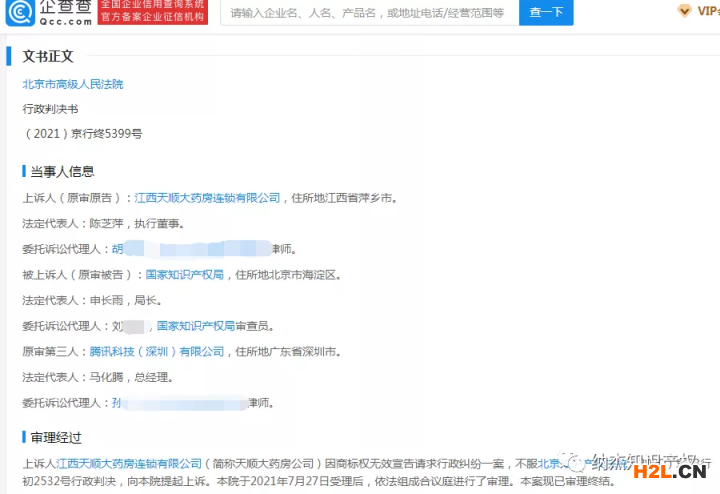
Task: Click the VIP label text at top right
Action: [707, 11]
